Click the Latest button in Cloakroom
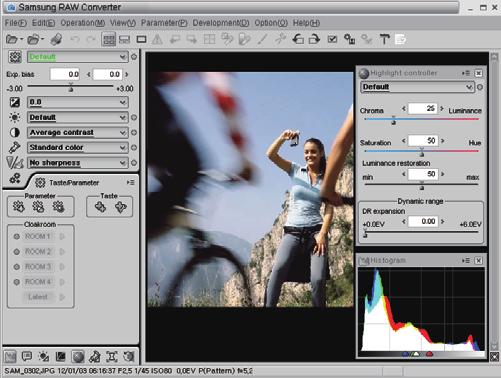 (x=38, y=297)
